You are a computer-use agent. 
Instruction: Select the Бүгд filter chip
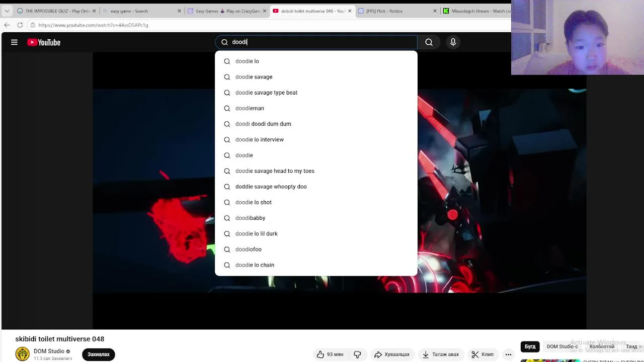tap(530, 346)
